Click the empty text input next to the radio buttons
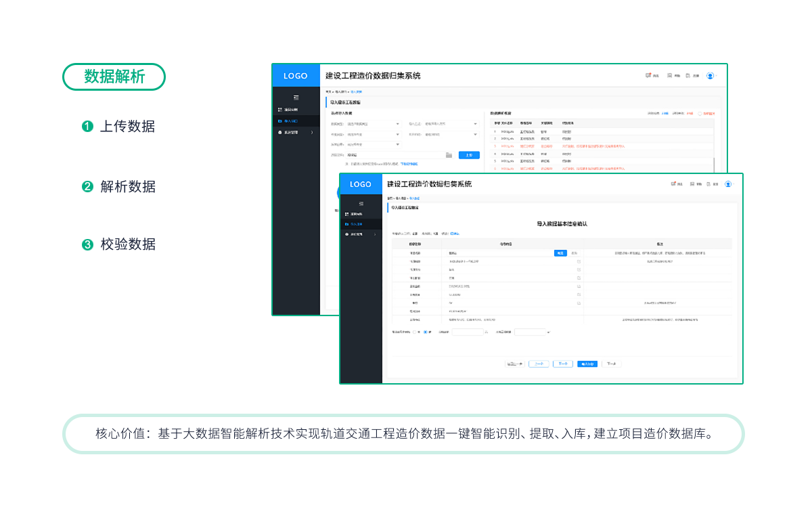The image size is (812, 522). tap(468, 332)
